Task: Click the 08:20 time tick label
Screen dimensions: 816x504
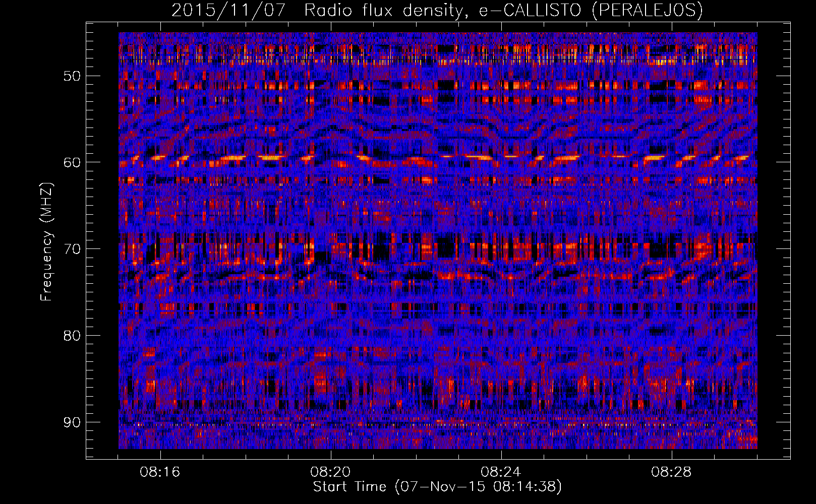Action: pos(331,472)
